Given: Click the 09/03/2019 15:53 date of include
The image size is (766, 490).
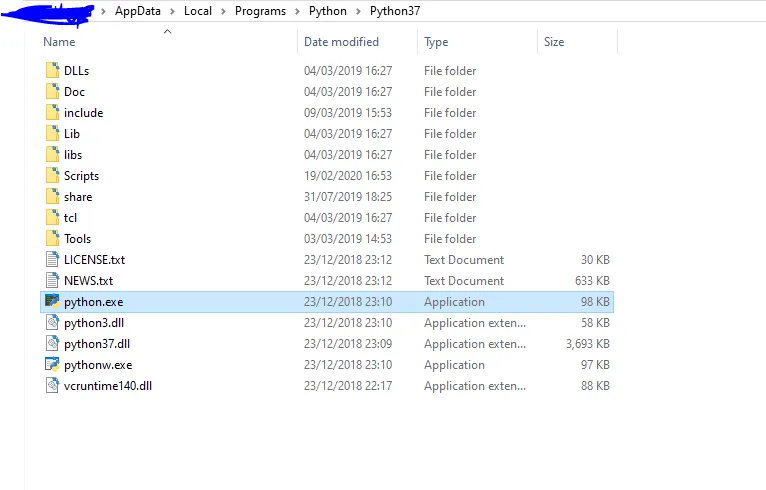Looking at the screenshot, I should (348, 113).
